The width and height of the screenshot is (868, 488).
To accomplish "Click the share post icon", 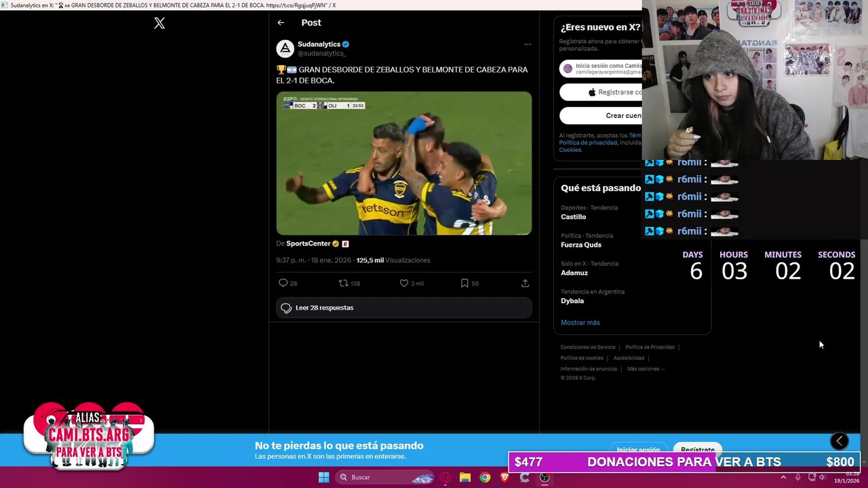I will coord(525,283).
